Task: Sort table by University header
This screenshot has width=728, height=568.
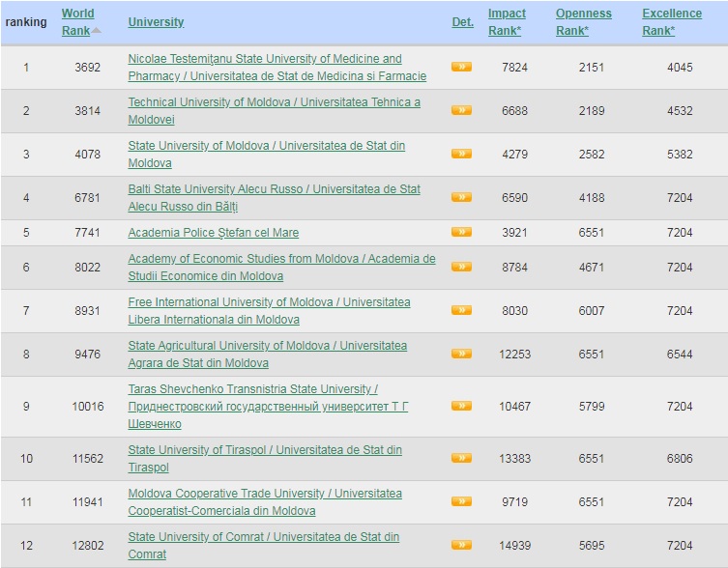Action: pyautogui.click(x=156, y=22)
